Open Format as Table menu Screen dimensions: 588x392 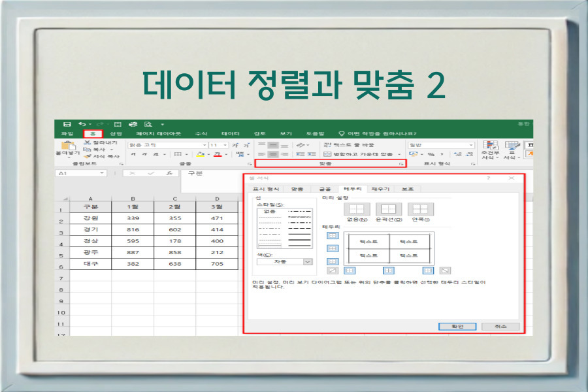point(512,150)
